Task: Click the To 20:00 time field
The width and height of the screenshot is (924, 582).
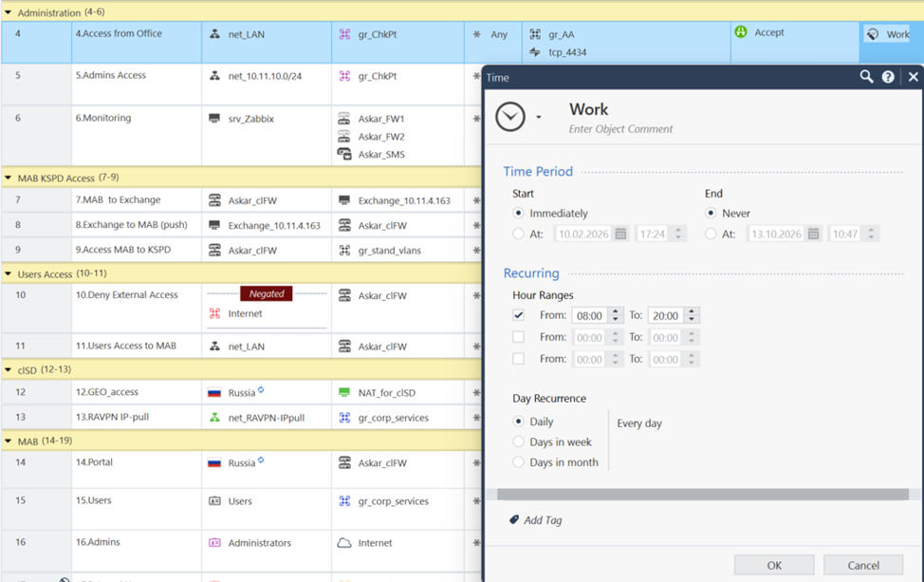Action: 666,315
